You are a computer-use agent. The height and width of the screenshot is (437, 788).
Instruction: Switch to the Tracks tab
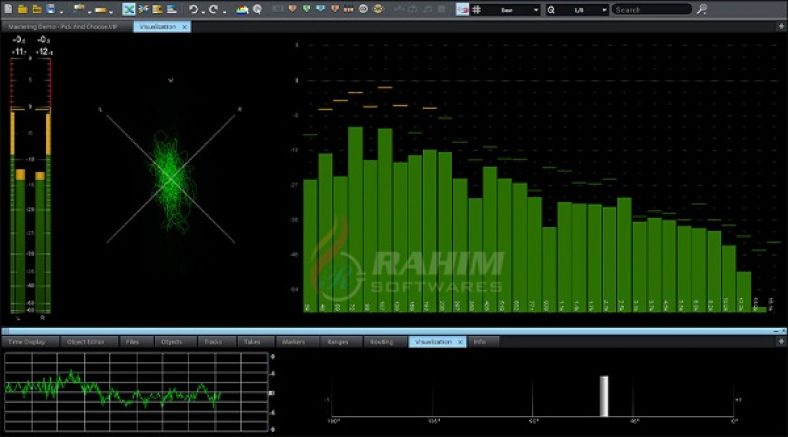pos(212,342)
